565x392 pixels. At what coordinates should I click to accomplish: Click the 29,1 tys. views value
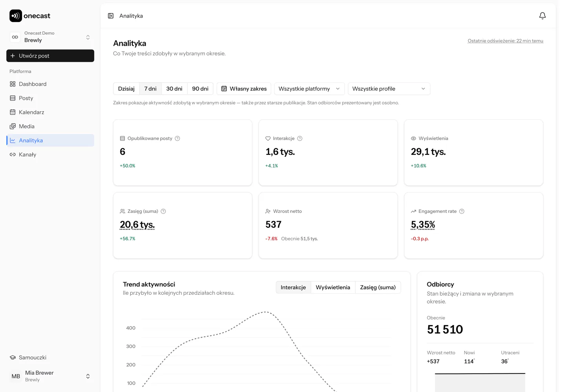point(428,152)
